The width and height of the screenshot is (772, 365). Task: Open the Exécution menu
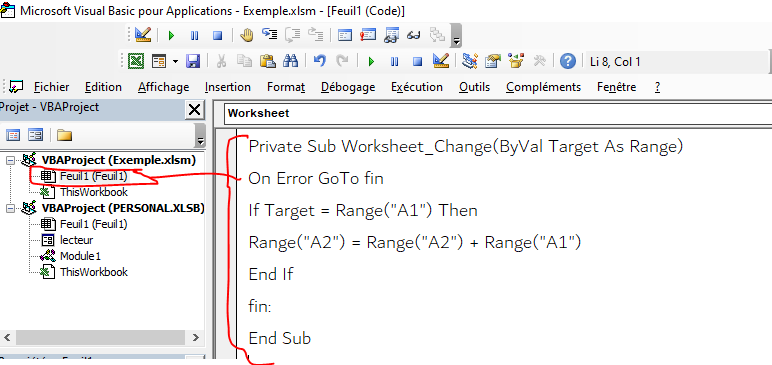[417, 87]
